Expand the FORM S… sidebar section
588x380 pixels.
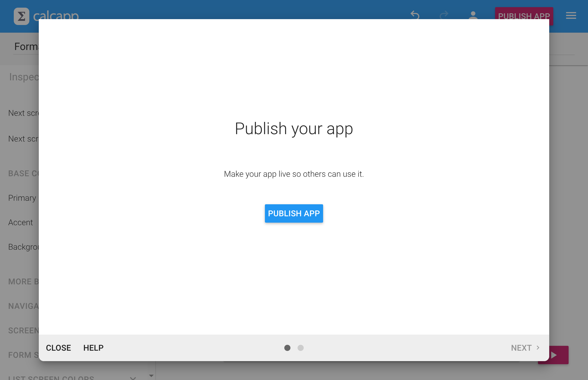pyautogui.click(x=23, y=355)
